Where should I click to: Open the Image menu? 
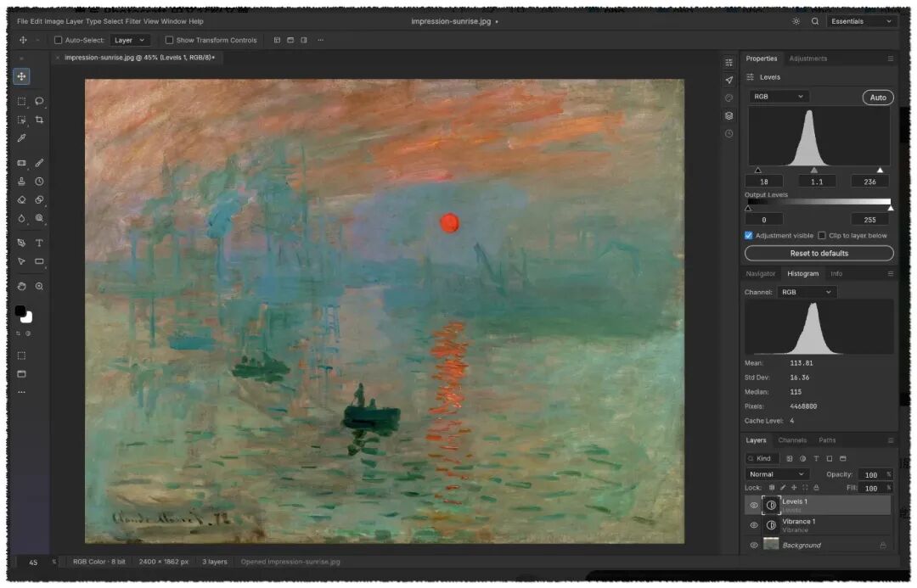point(53,21)
